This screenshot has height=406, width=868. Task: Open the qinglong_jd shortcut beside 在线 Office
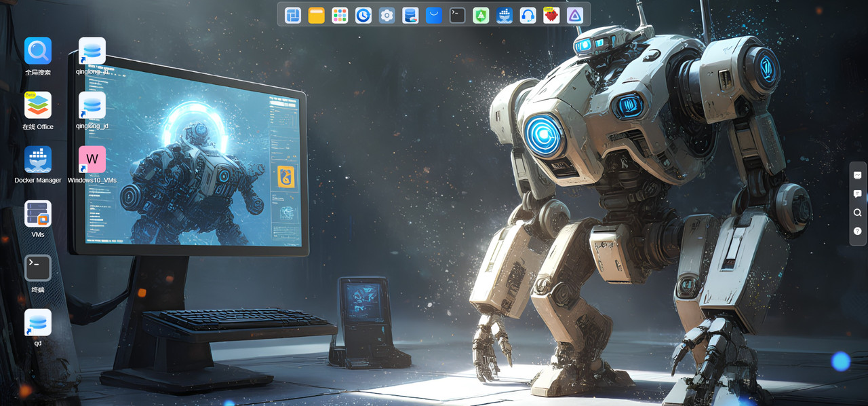92,105
